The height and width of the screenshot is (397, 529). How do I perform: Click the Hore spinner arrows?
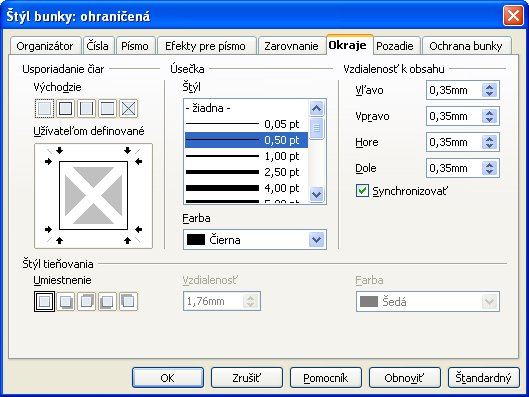[490, 142]
